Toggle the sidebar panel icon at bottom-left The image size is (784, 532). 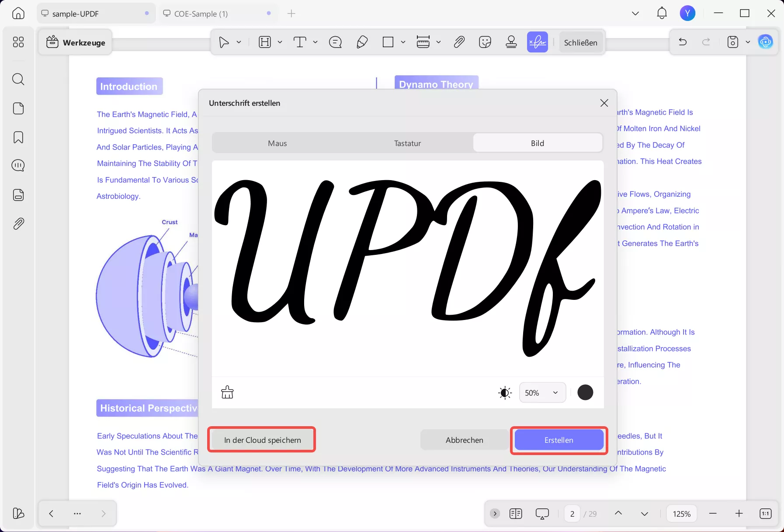tap(18, 513)
